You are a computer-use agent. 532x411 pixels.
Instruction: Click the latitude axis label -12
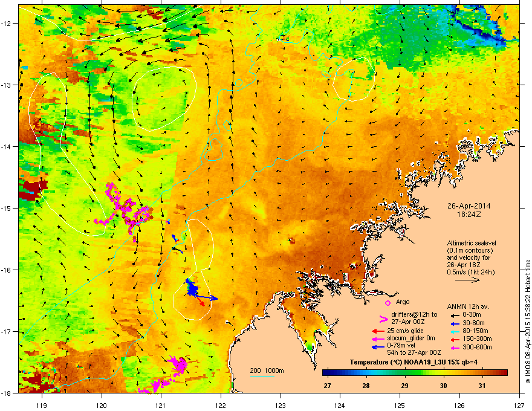coord(6,24)
